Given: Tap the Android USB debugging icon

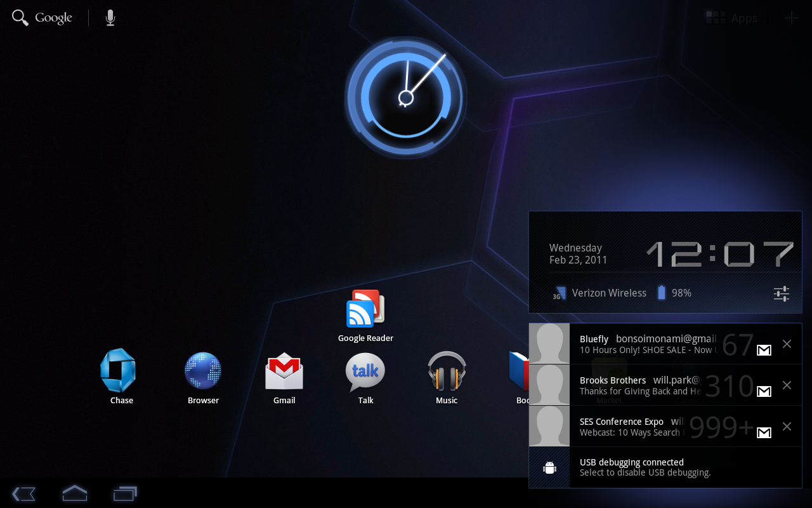Looking at the screenshot, I should tap(549, 468).
